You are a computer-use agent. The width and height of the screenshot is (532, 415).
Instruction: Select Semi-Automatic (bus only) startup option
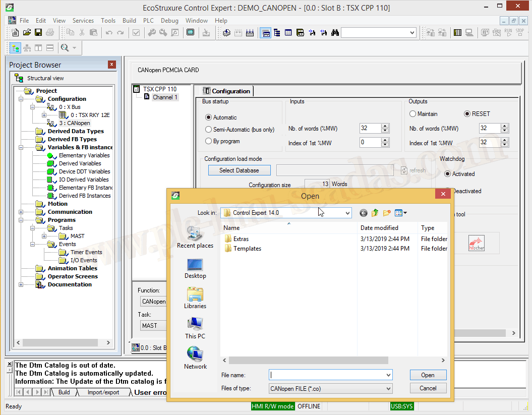(x=209, y=130)
